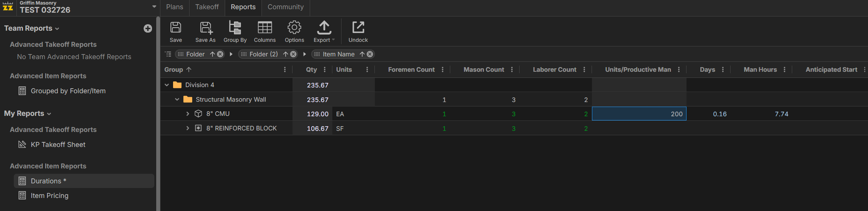Add a new report with plus icon

(148, 28)
